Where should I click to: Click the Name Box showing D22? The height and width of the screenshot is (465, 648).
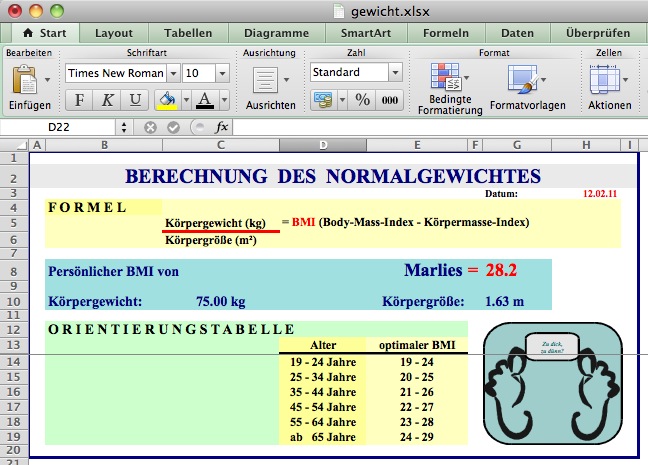pyautogui.click(x=60, y=127)
